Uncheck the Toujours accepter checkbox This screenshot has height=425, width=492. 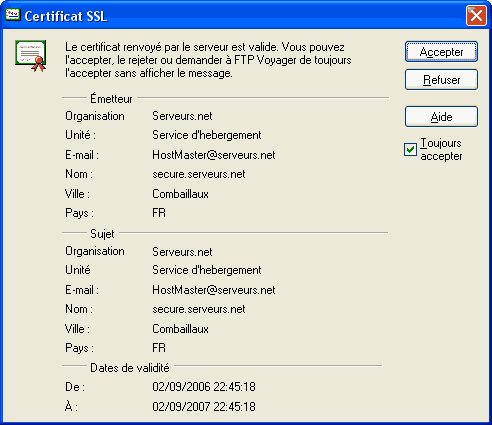[410, 149]
